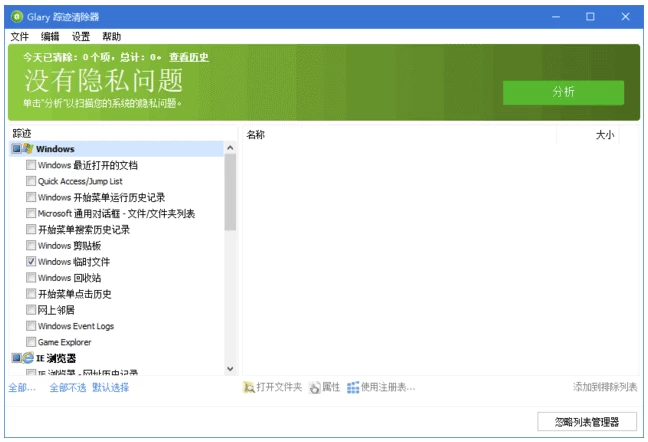Open the 忽略列表管理器 button
Screen dimensions: 648x442
pyautogui.click(x=586, y=421)
